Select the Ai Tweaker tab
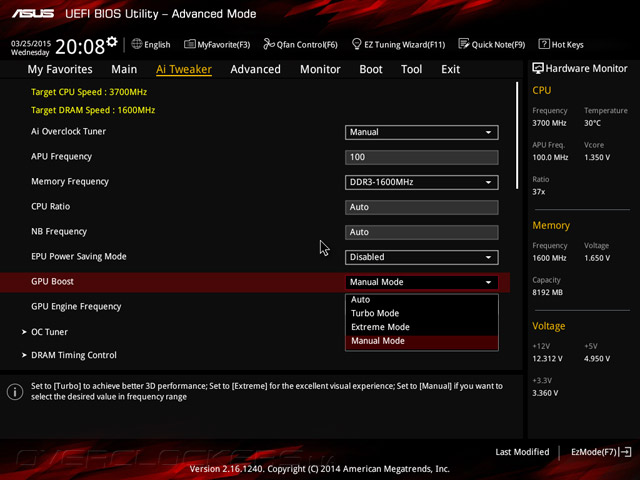The height and width of the screenshot is (480, 640). [x=184, y=69]
